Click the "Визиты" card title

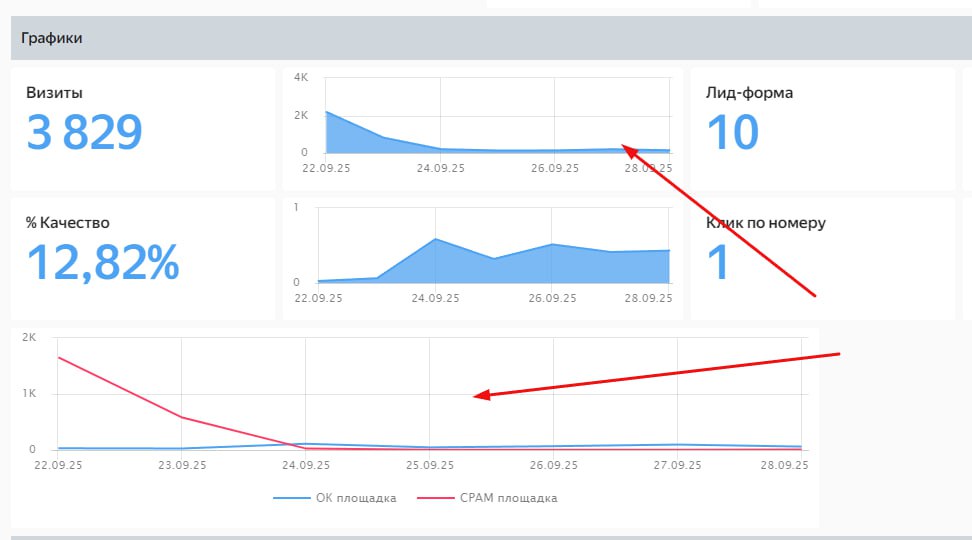coord(54,93)
